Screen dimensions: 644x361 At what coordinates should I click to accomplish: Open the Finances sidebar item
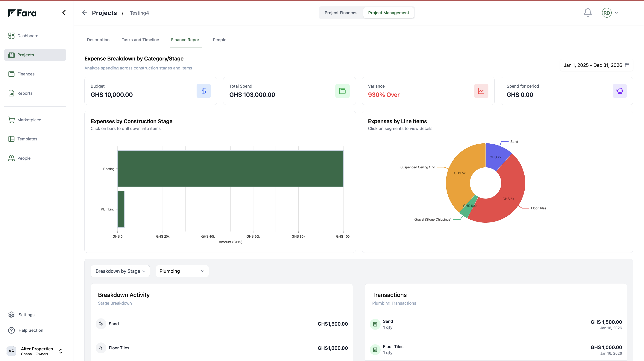(x=35, y=74)
